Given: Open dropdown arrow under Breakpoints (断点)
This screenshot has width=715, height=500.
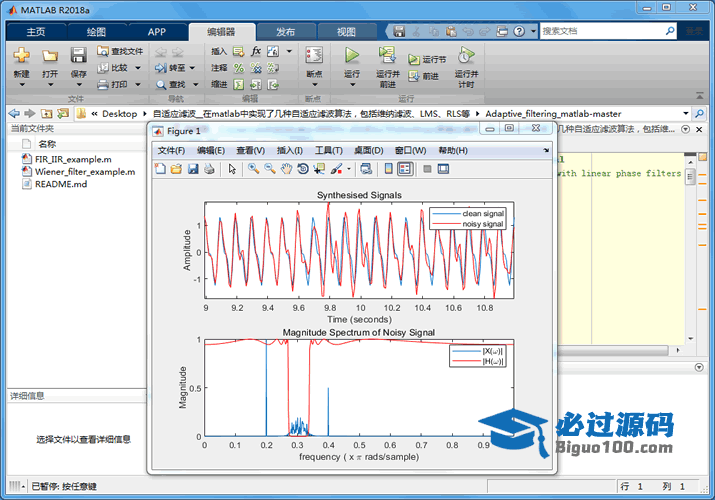Looking at the screenshot, I should click(315, 85).
